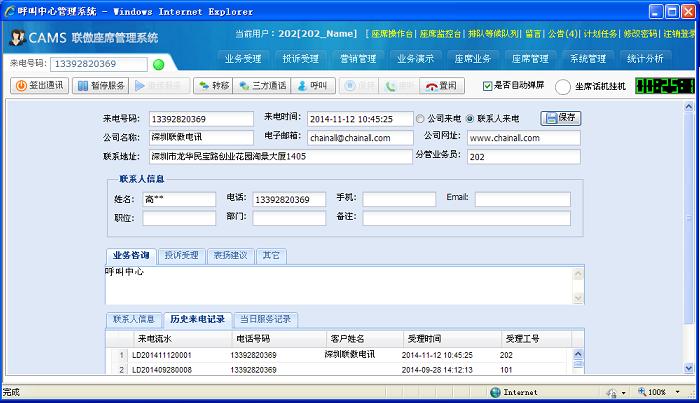Click the 签出通讯 sign-out button
The height and width of the screenshot is (403, 700).
point(40,86)
